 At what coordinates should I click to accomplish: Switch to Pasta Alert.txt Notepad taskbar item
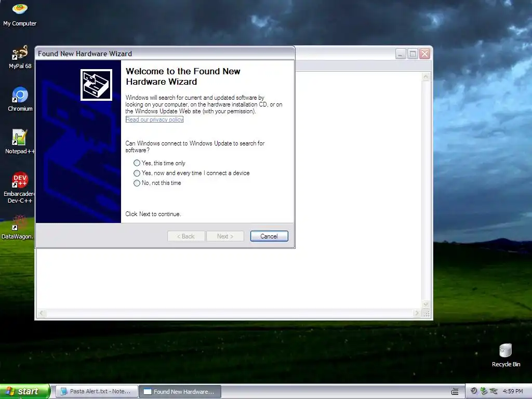point(97,392)
